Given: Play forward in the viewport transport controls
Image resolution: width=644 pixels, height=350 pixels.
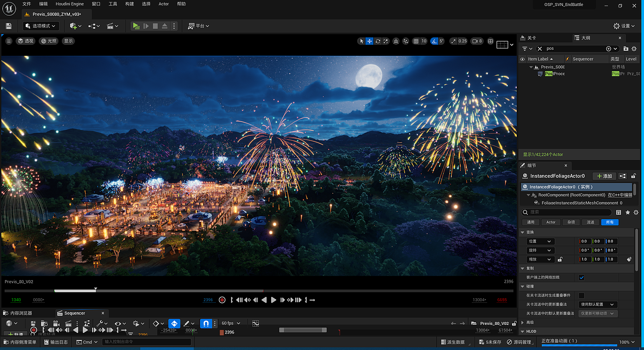Looking at the screenshot, I should point(274,300).
